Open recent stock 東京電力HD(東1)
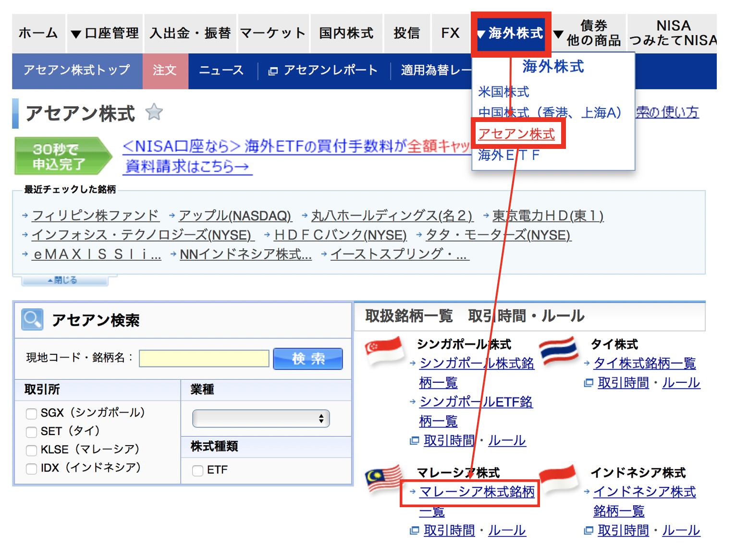Viewport: 736px width, 560px height. click(x=548, y=216)
